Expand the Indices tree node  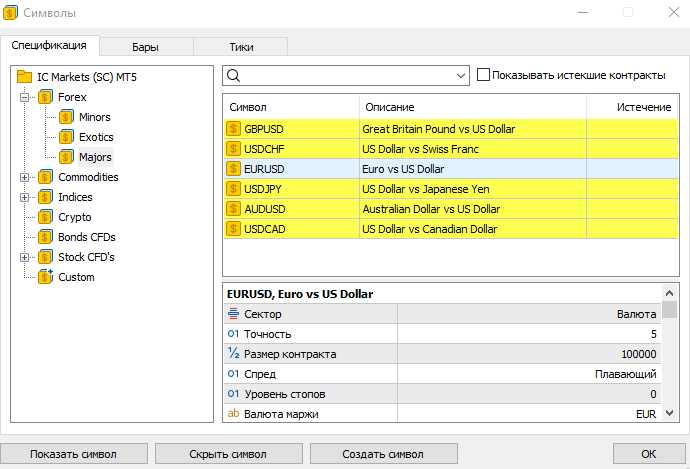pos(25,197)
